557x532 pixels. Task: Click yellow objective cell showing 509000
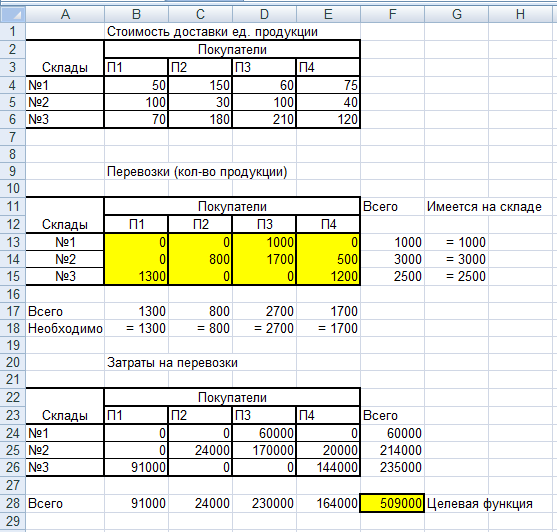pyautogui.click(x=392, y=503)
